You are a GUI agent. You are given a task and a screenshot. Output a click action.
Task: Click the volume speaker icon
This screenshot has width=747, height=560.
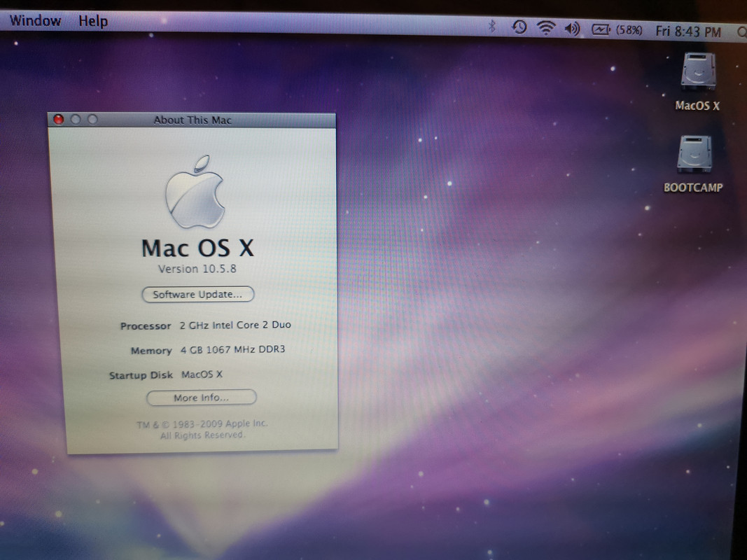click(572, 29)
